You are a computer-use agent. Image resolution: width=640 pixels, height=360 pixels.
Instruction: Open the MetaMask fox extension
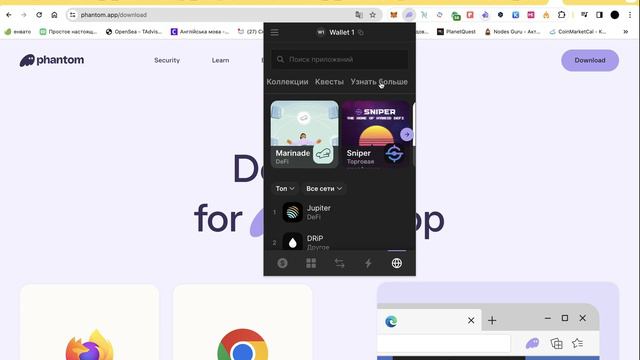393,15
